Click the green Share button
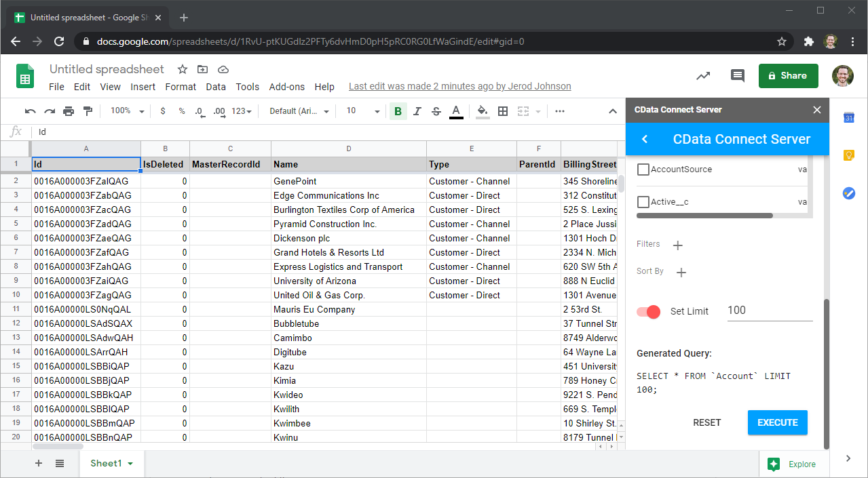The image size is (868, 478). click(x=789, y=76)
